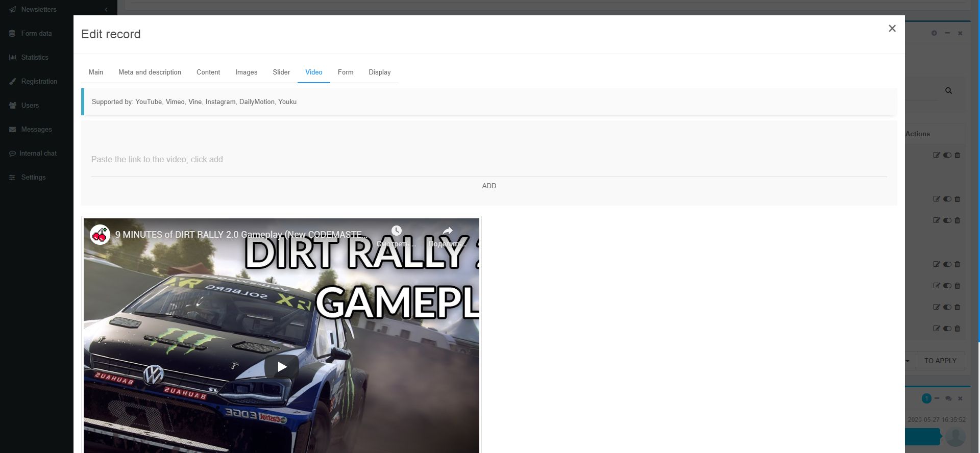Select the Registration pen icon in sidebar
This screenshot has width=980, height=453.
(12, 82)
